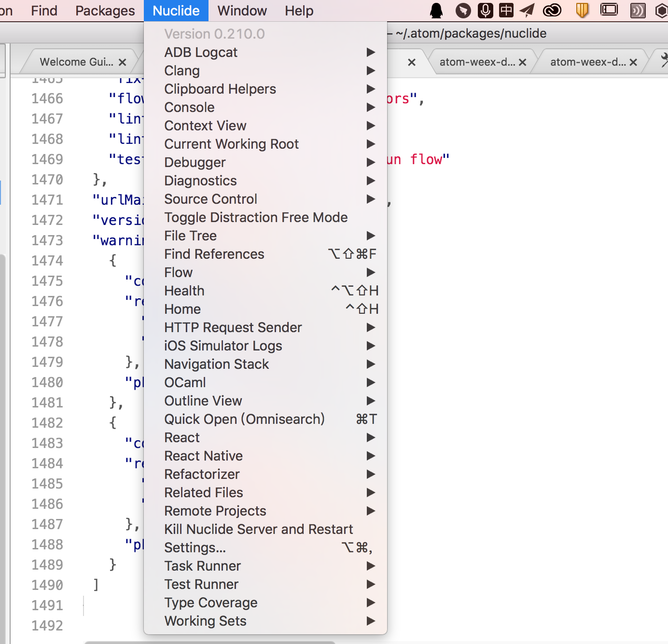Open the Packages menu

point(105,11)
